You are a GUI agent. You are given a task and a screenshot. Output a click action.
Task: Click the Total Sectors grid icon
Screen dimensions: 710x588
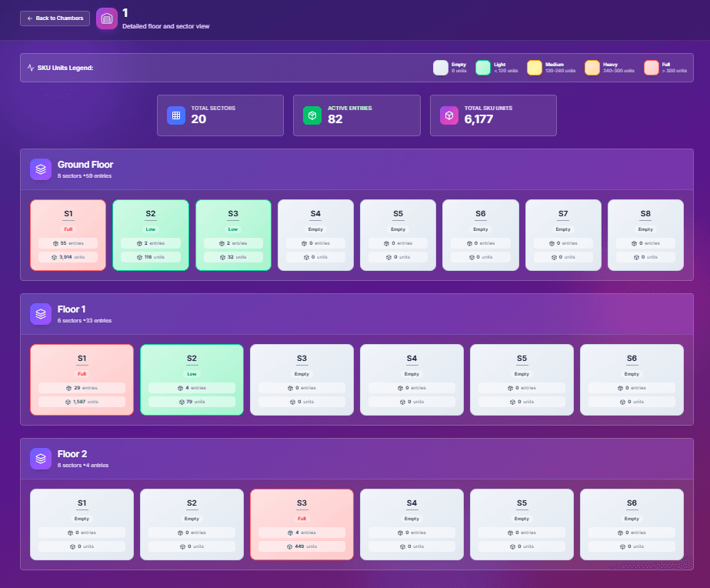coord(176,115)
